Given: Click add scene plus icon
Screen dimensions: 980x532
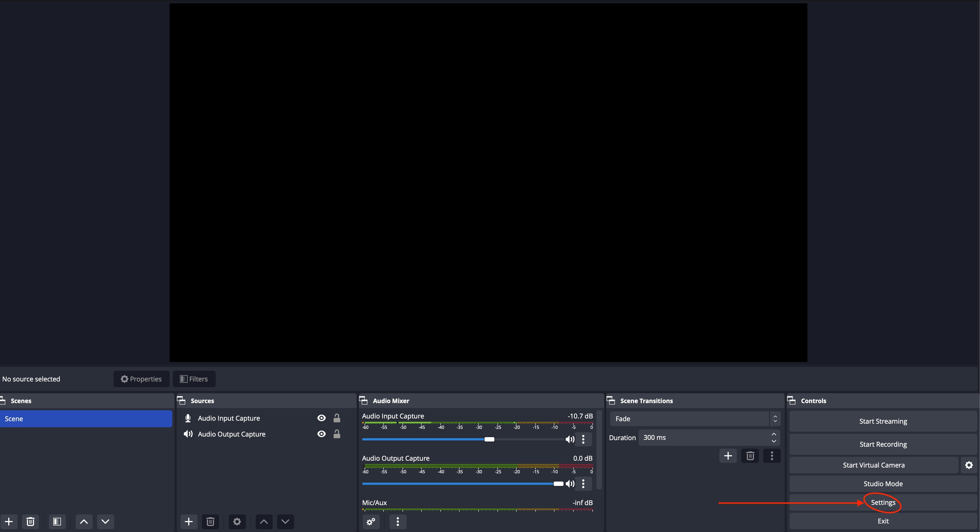Looking at the screenshot, I should tap(9, 521).
